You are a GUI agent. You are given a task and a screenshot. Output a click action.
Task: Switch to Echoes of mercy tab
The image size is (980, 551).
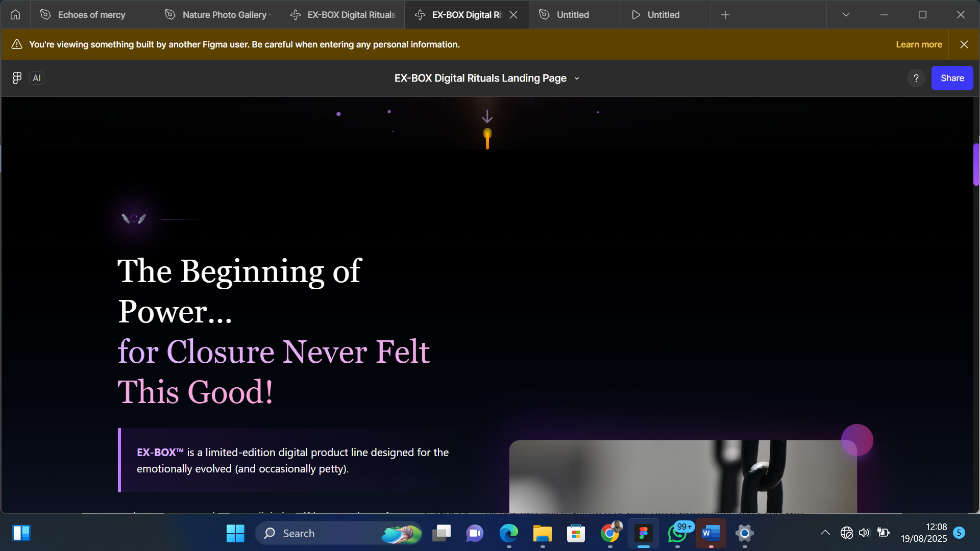[x=92, y=15]
